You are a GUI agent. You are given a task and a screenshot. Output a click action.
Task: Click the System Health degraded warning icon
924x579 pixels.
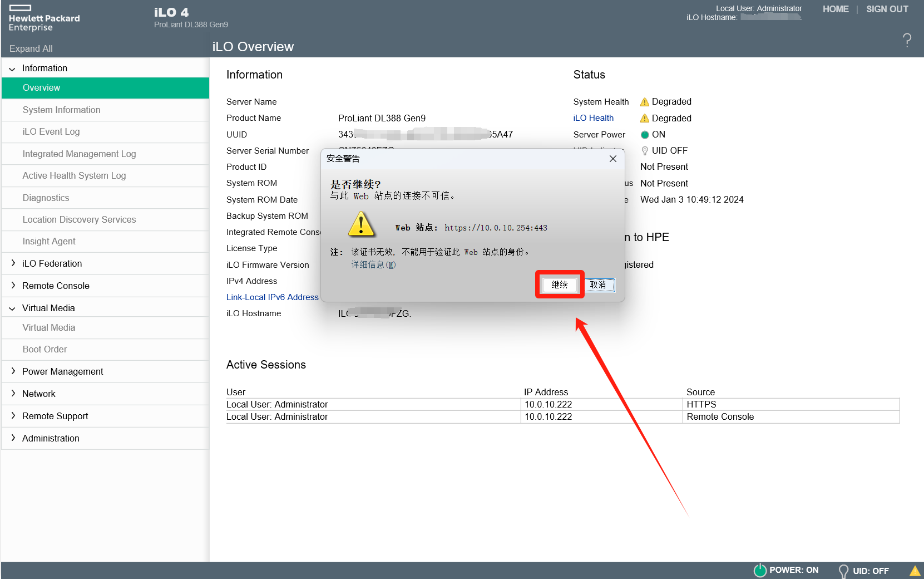tap(645, 102)
